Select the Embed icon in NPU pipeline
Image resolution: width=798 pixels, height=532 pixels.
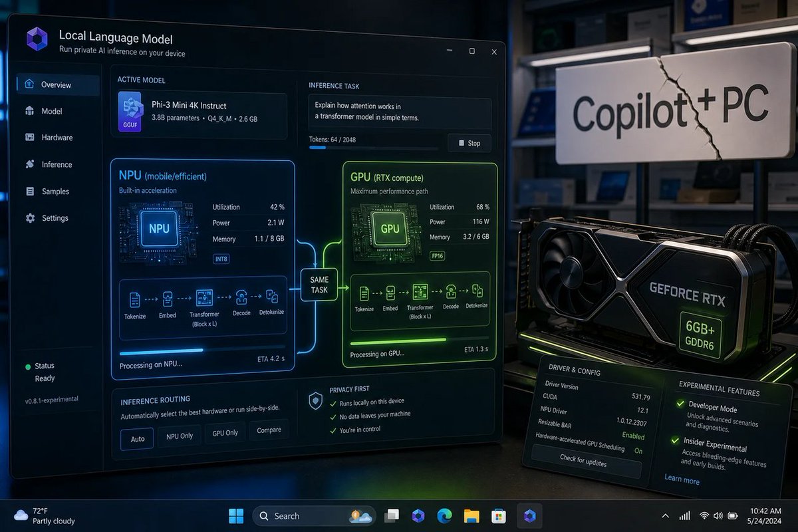point(168,299)
